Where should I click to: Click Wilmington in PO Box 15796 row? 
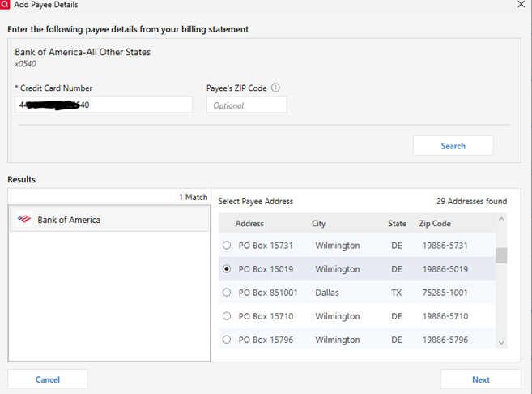tap(337, 340)
